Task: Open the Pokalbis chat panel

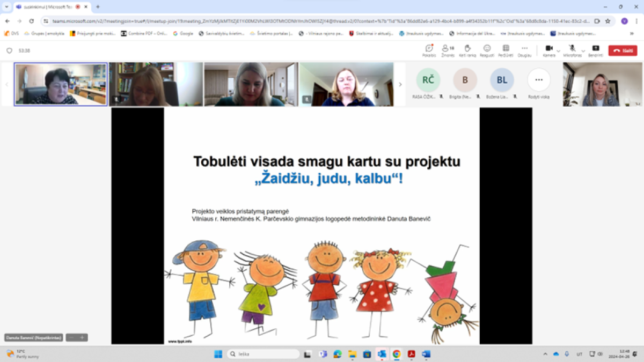Action: coord(429,49)
